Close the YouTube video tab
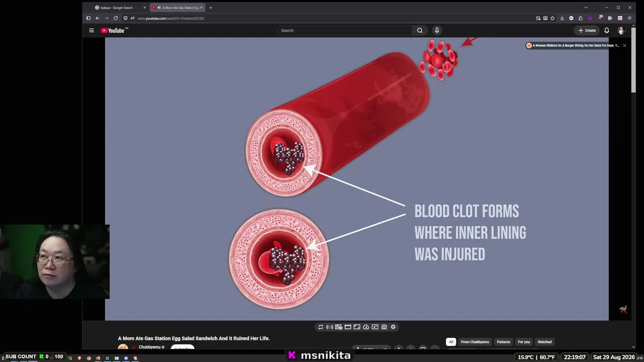This screenshot has width=644, height=362. click(x=201, y=8)
